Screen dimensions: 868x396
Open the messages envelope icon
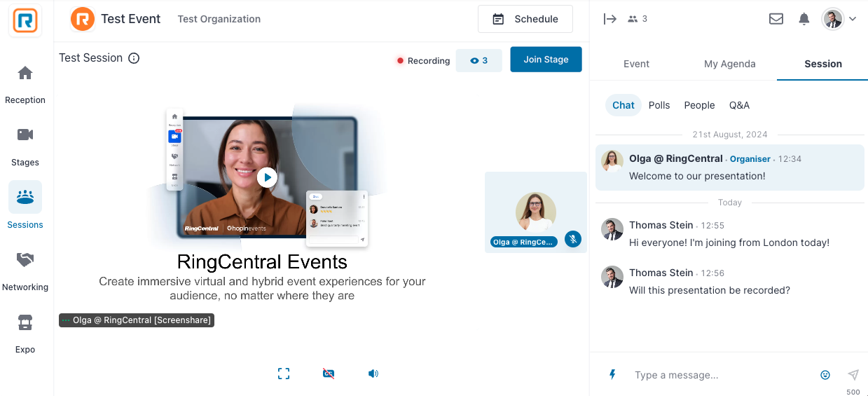pos(776,19)
